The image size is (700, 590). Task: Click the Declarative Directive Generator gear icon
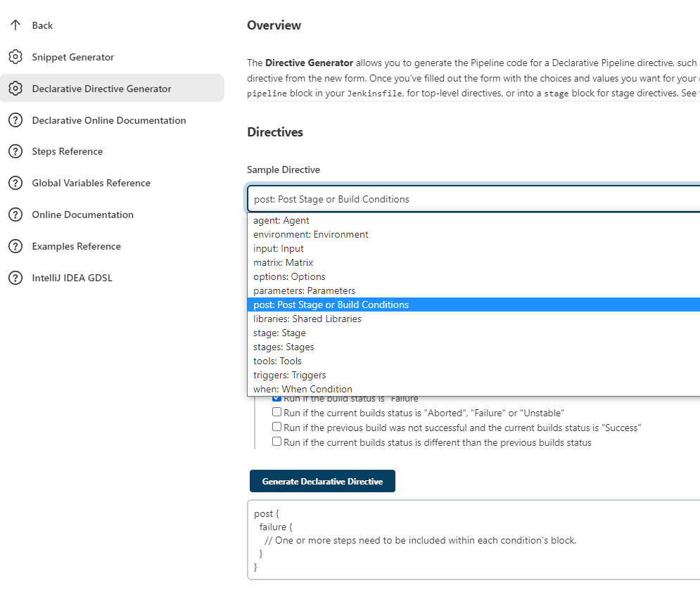click(15, 89)
